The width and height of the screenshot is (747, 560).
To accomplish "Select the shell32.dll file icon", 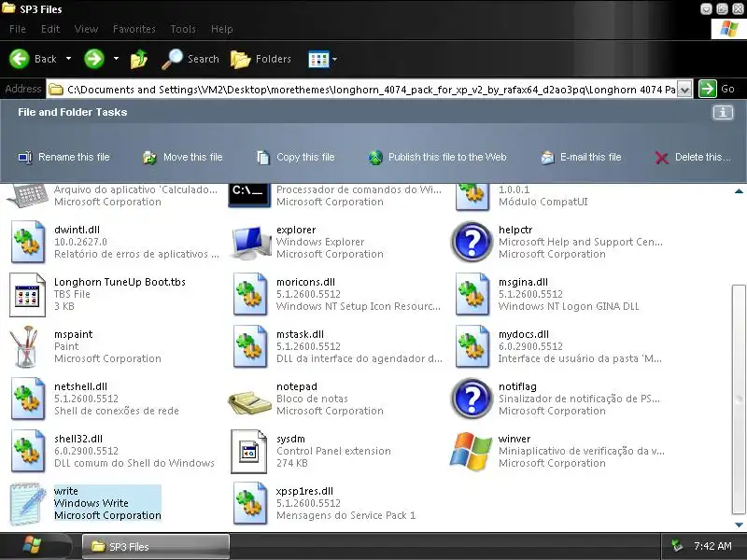I will (28, 451).
